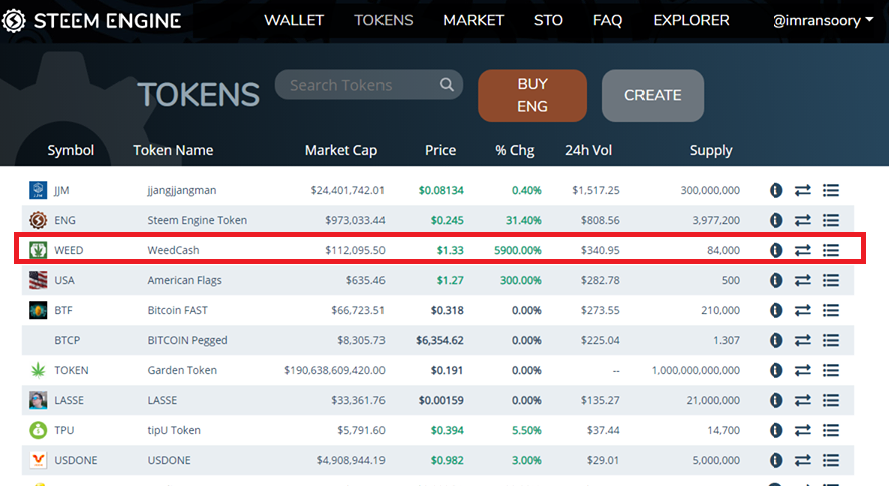Sort by % Chg column header
The image size is (889, 486).
[x=514, y=150]
